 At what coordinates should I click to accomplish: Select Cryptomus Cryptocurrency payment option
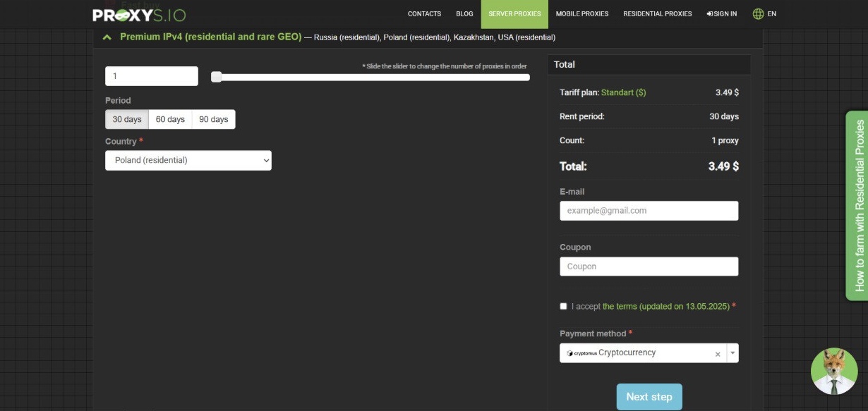coord(611,353)
